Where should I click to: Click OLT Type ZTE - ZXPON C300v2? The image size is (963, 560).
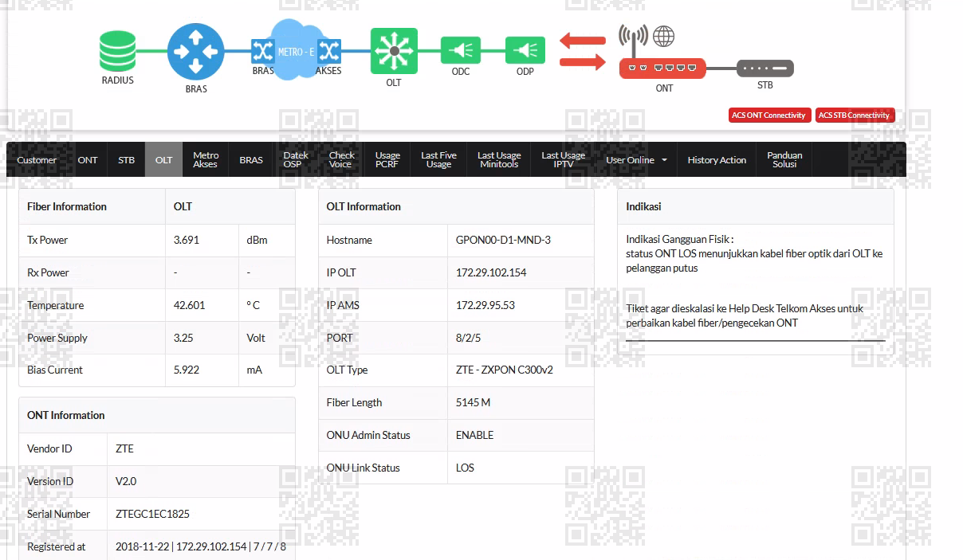point(505,370)
